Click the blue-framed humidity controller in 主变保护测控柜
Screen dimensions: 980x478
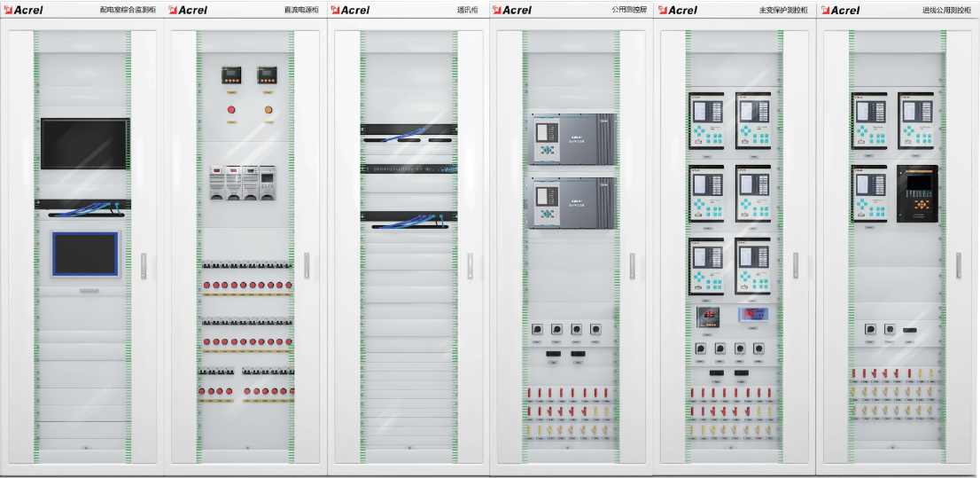(x=752, y=314)
